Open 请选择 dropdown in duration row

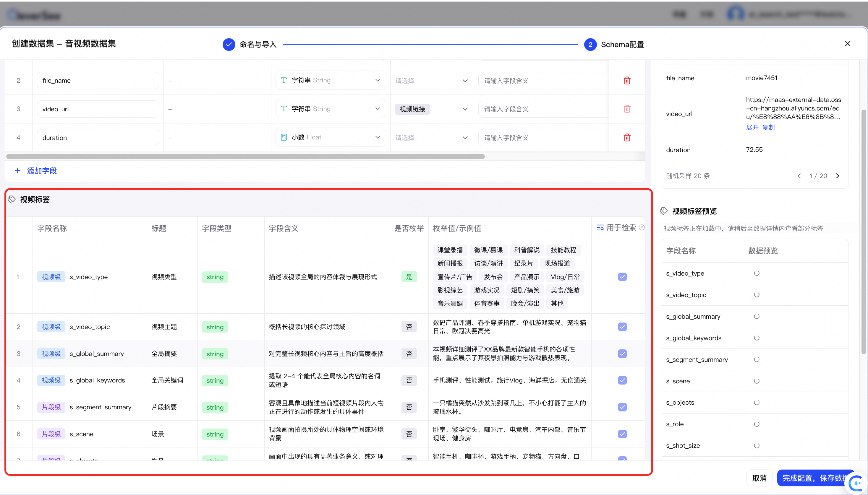coord(431,138)
